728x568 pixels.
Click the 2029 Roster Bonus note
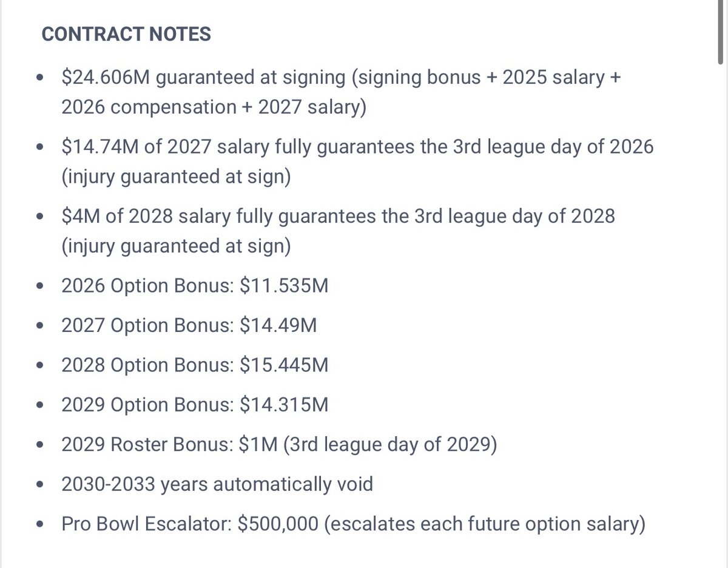[279, 444]
